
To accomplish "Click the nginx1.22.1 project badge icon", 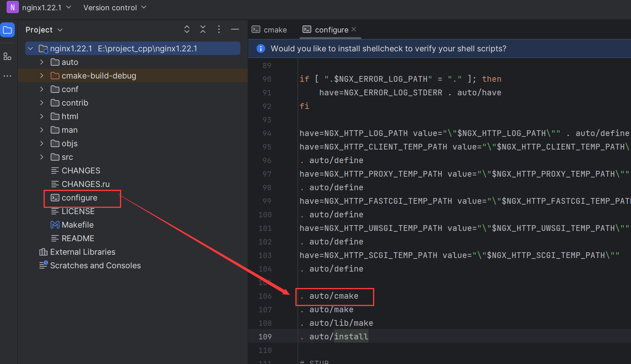I will (12, 7).
